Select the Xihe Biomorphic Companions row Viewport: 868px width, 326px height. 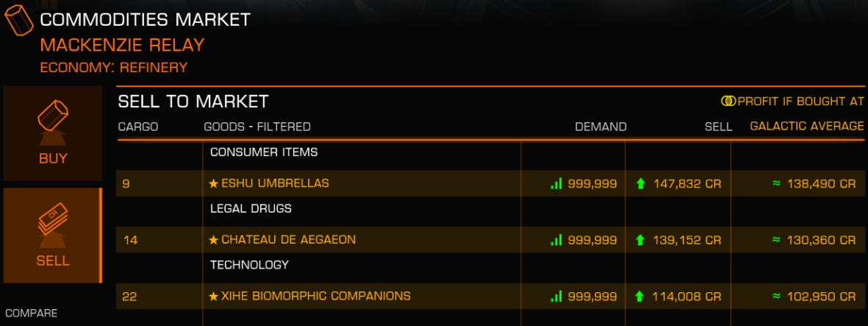pos(490,297)
